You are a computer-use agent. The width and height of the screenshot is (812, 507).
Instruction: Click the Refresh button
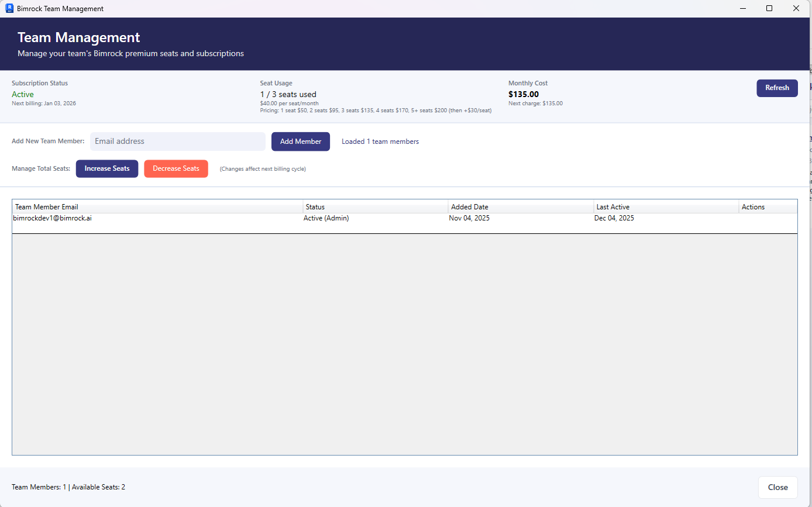tap(777, 88)
